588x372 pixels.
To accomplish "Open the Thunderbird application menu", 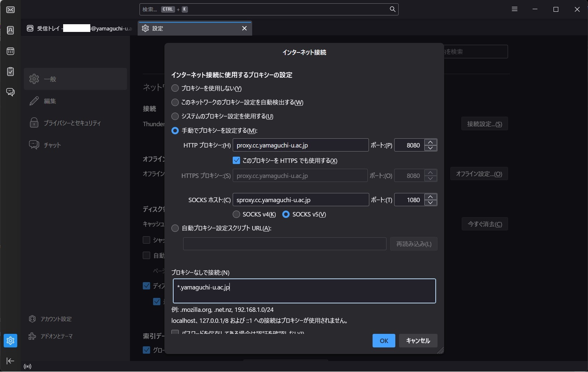I will tap(515, 9).
